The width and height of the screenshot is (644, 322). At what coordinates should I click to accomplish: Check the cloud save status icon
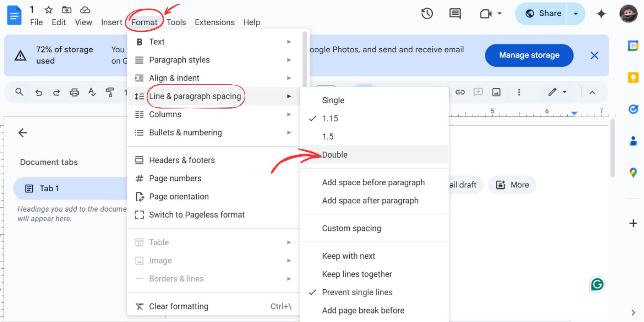(x=85, y=10)
